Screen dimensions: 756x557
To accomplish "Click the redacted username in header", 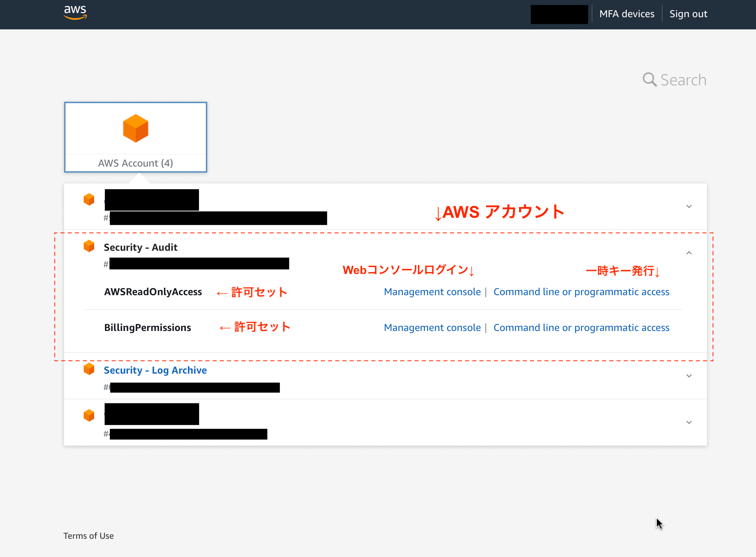I will pos(559,14).
